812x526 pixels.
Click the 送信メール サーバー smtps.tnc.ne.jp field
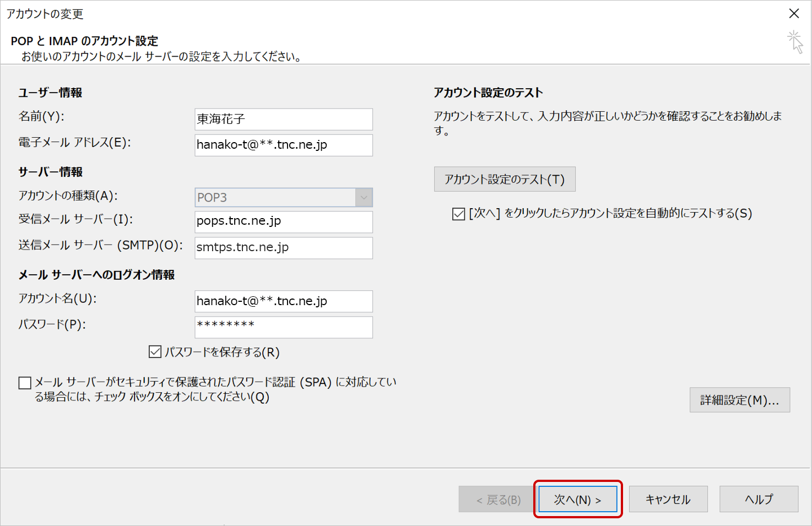click(284, 247)
